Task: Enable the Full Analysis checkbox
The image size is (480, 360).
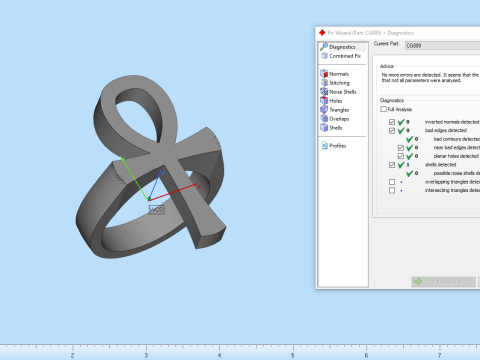Action: [383, 109]
